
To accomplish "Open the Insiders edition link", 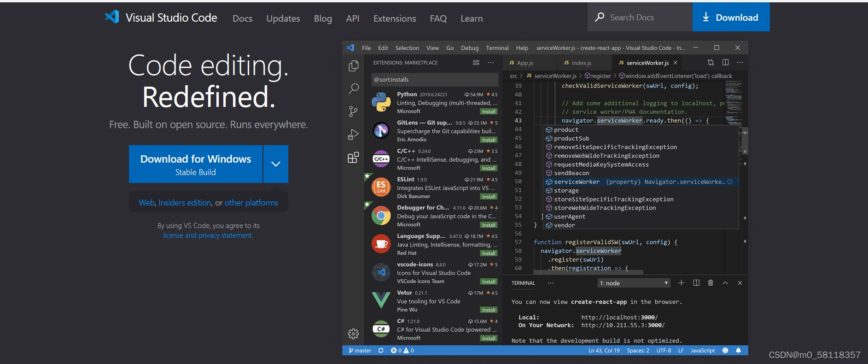I will 185,203.
